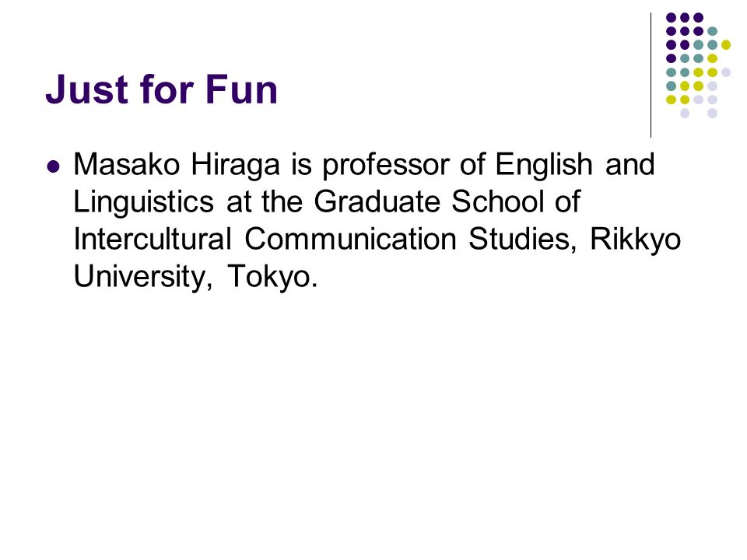The image size is (747, 560).
Task: Click on the word 'Communication'
Action: tap(350, 239)
